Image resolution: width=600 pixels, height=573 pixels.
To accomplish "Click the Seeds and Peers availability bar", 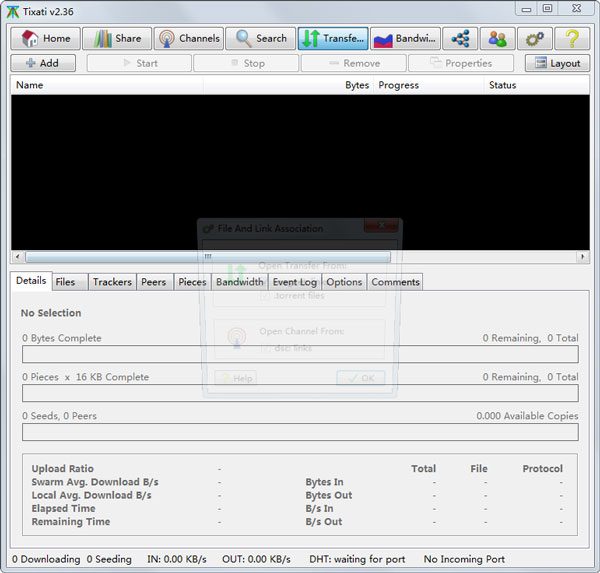I will (300, 432).
